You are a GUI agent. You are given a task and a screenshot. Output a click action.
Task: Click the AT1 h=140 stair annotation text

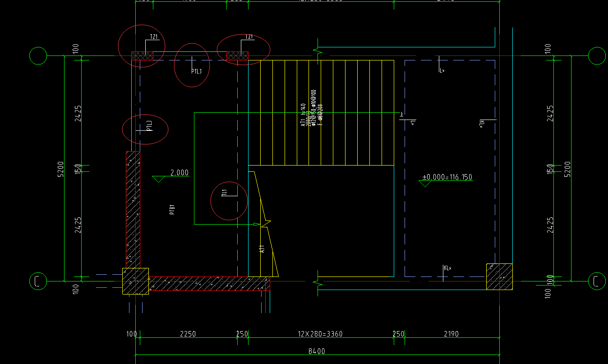[x=303, y=115]
